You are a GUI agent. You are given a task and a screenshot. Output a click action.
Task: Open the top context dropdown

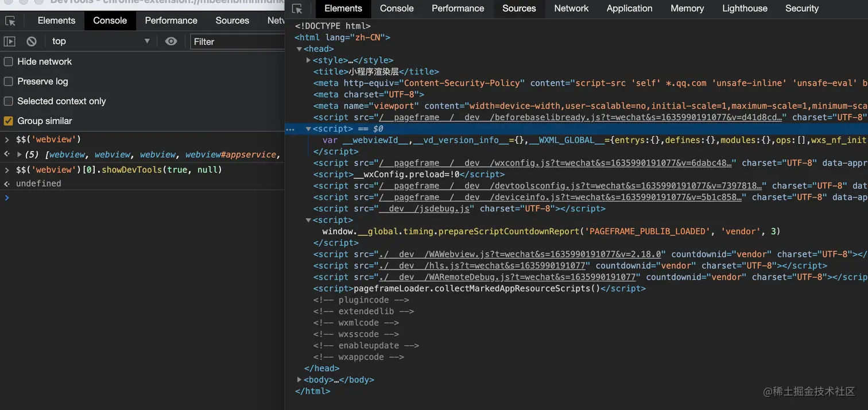coord(100,41)
